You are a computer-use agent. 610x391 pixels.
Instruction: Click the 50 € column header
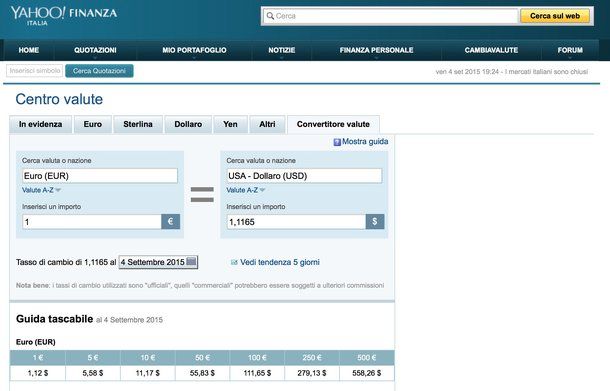(x=202, y=358)
